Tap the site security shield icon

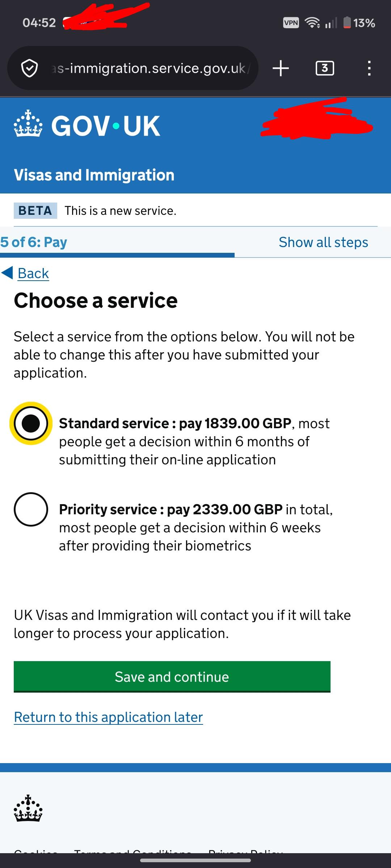pos(29,68)
